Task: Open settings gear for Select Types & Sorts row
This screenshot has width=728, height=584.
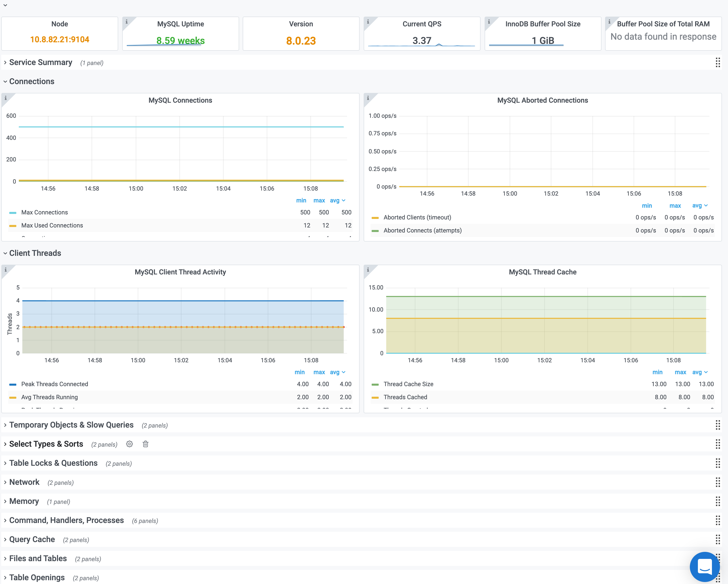Action: click(x=129, y=444)
